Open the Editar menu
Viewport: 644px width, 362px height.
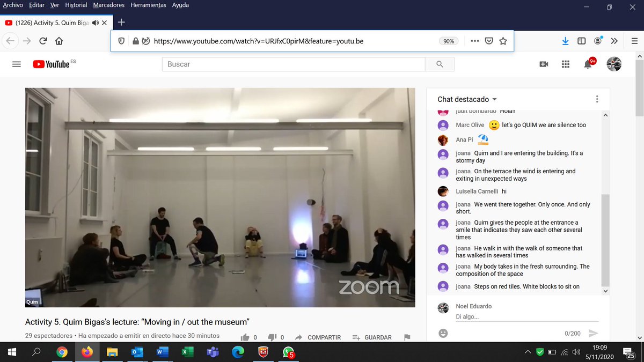click(36, 5)
